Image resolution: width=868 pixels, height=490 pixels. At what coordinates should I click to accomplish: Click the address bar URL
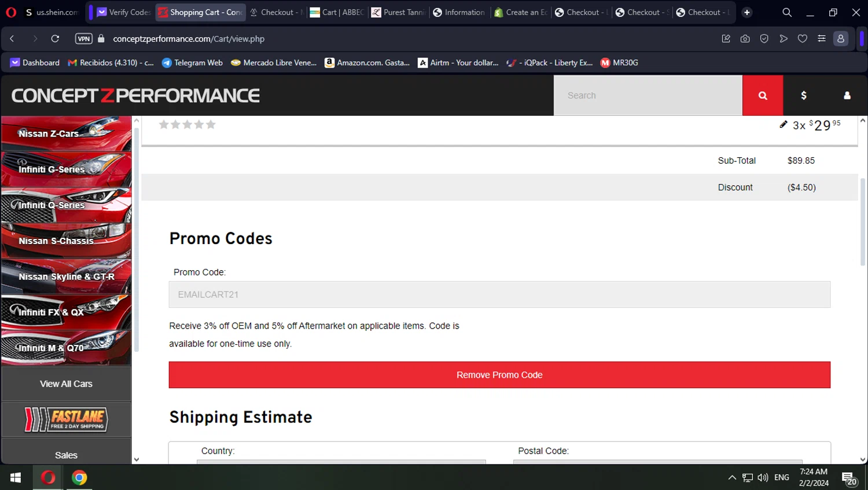point(189,39)
